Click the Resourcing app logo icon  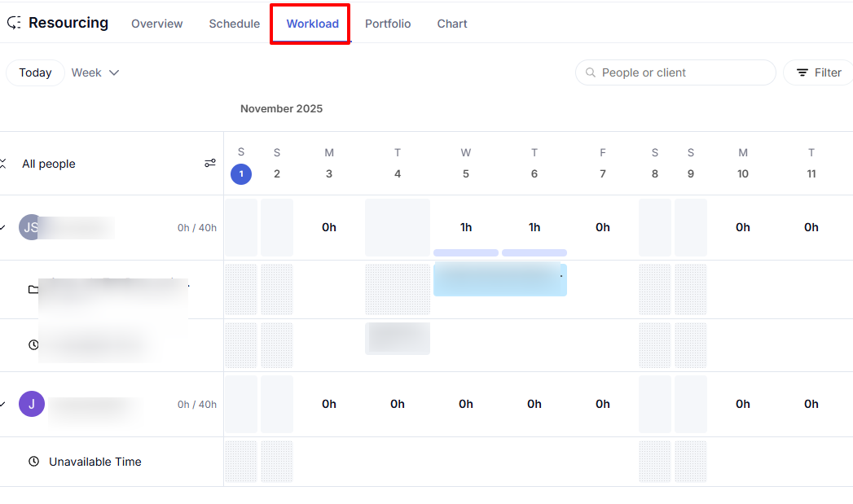point(13,23)
